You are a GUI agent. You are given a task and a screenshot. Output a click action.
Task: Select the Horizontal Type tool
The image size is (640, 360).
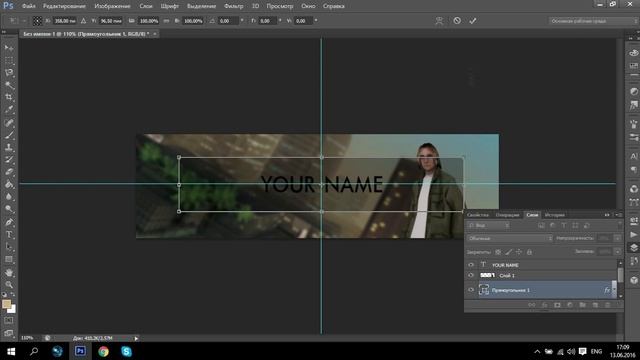pyautogui.click(x=9, y=235)
